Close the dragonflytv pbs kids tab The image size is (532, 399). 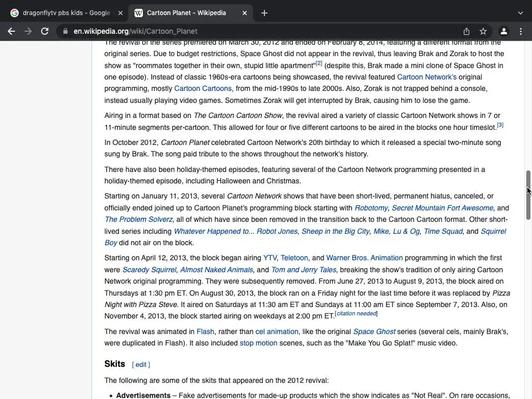pyautogui.click(x=121, y=13)
